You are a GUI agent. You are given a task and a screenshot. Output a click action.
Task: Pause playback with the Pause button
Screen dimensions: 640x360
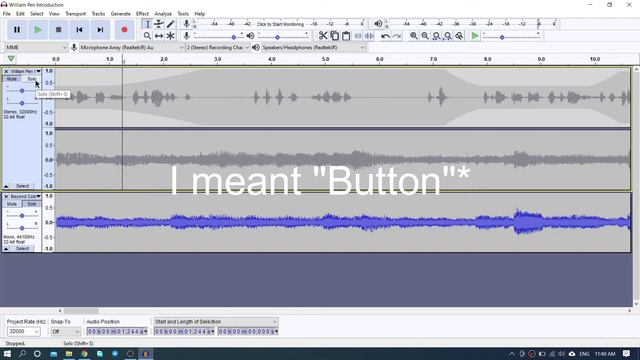[x=17, y=30]
